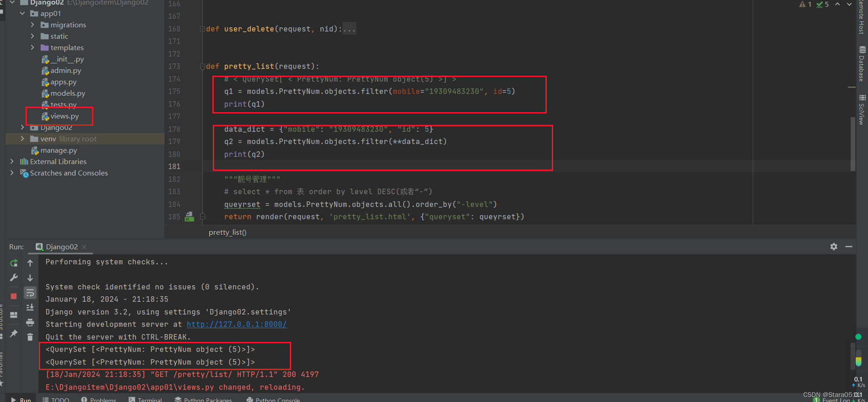Open Run tool window gear settings
Screen dimensions: 868x402
pos(834,247)
